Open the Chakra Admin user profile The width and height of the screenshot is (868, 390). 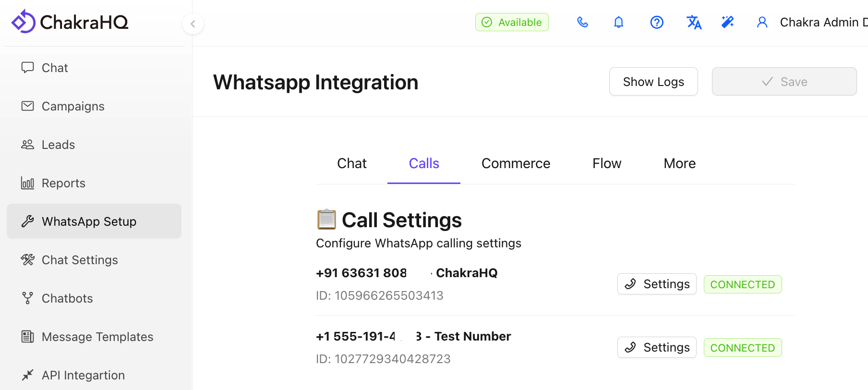point(811,22)
